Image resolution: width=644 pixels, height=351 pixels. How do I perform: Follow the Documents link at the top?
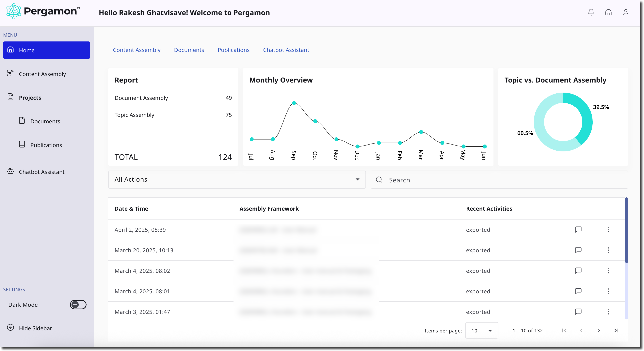coord(189,50)
